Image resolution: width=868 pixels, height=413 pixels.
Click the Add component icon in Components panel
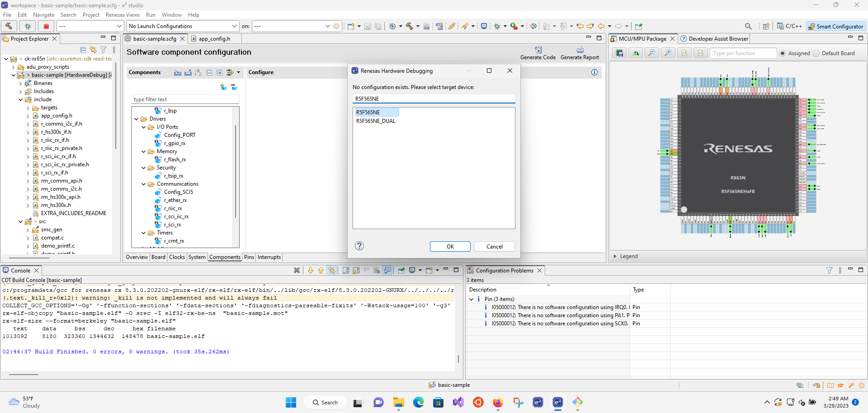[x=223, y=87]
